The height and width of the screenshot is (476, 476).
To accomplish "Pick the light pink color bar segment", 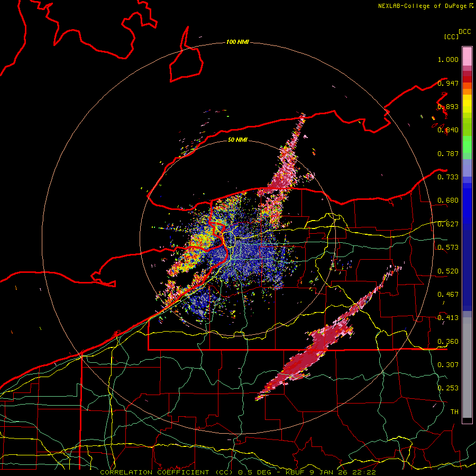I will 467,56.
